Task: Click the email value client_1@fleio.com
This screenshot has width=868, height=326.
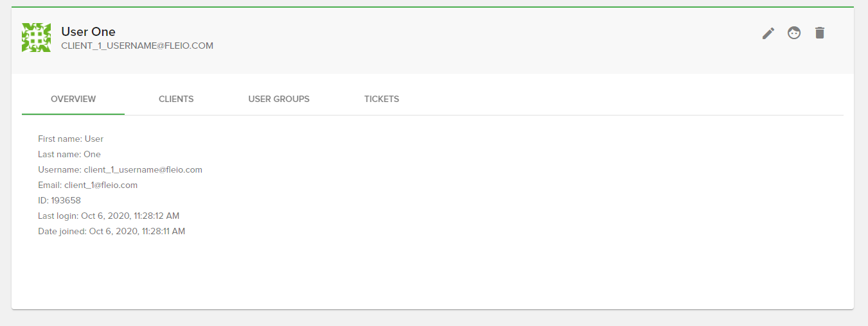Action: tap(101, 185)
